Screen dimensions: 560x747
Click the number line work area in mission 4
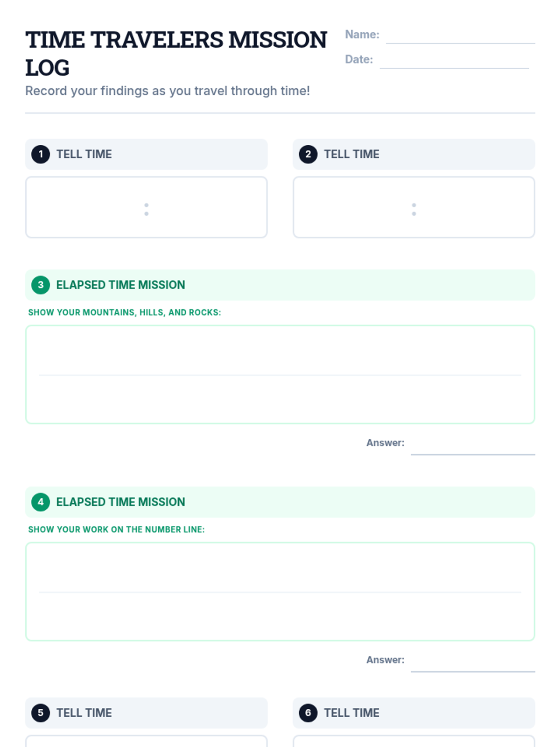[280, 592]
